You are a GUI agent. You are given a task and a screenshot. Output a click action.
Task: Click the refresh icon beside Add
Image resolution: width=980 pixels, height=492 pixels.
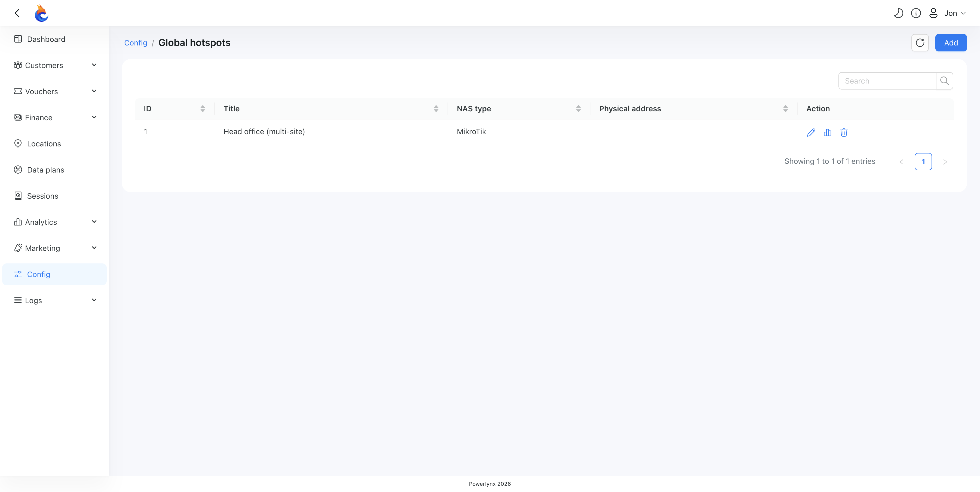tap(920, 42)
